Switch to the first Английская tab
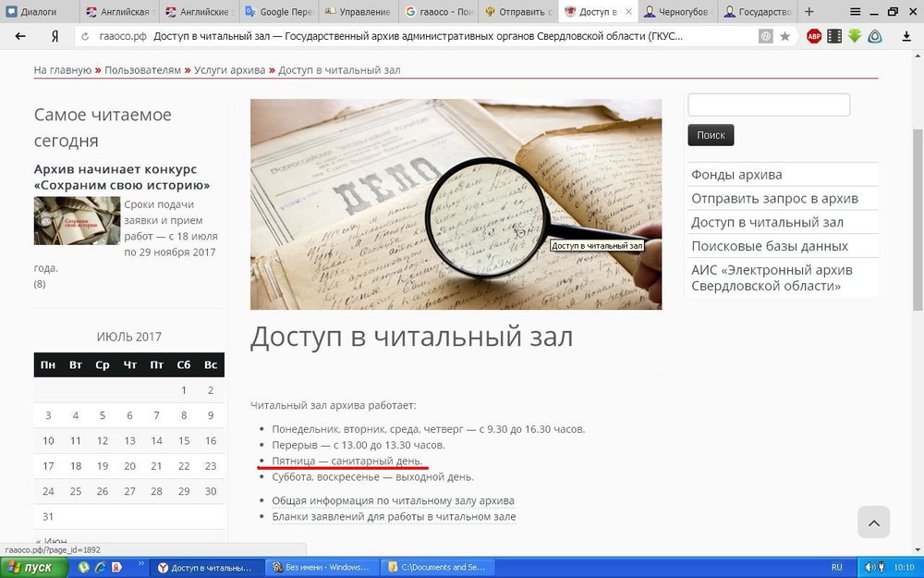 [119, 11]
